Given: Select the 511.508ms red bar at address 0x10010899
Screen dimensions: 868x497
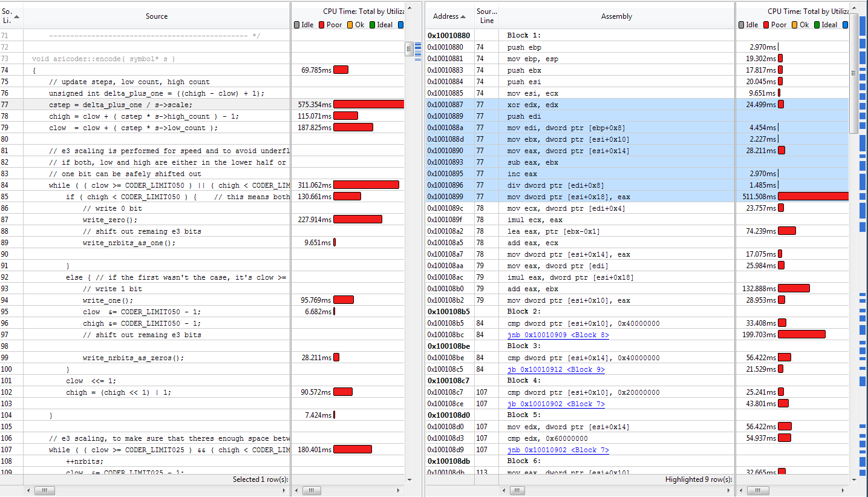Looking at the screenshot, I should click(813, 197).
